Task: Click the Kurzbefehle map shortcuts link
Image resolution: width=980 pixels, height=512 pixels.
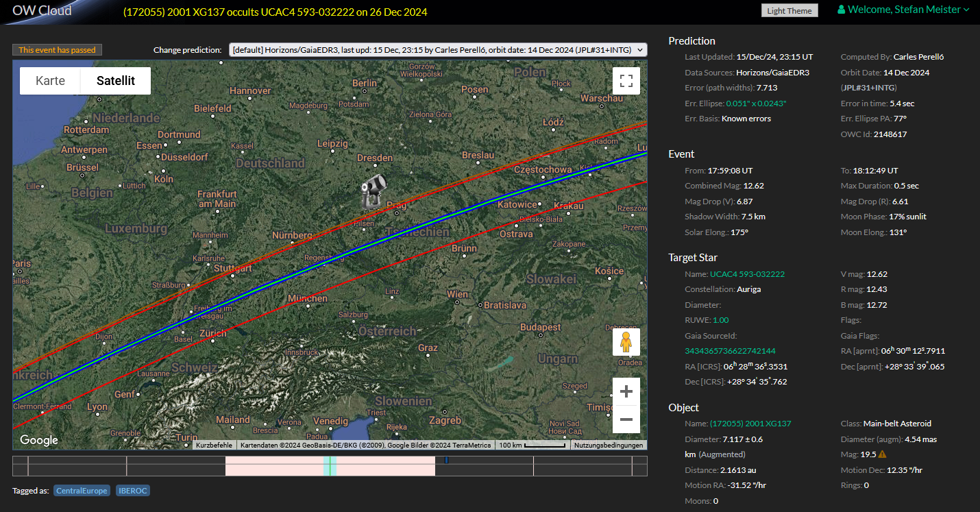Action: coord(213,446)
